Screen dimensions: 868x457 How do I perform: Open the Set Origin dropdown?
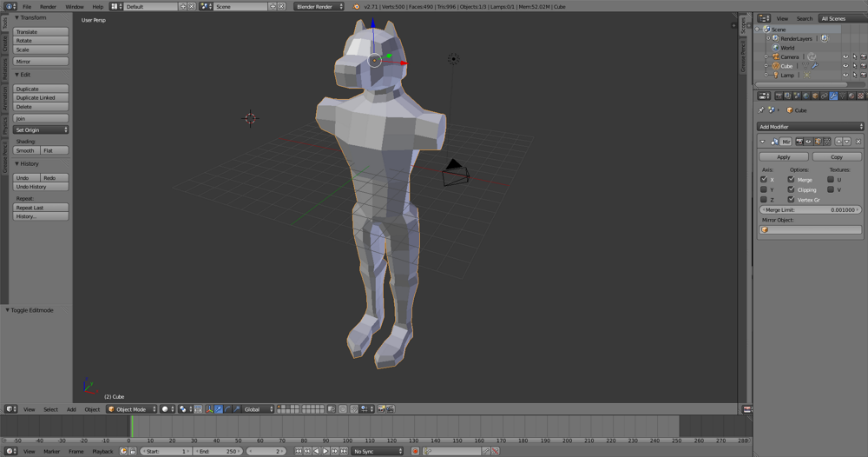41,130
